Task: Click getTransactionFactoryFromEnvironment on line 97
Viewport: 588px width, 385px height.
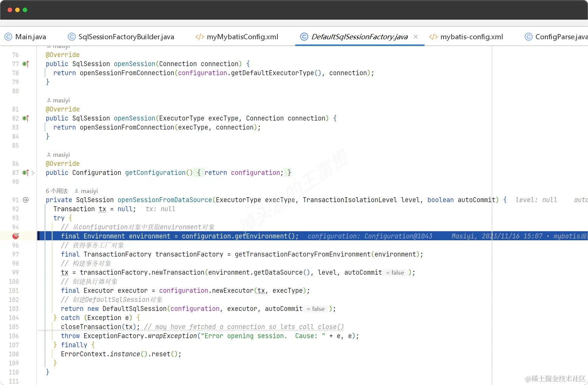Action: tap(303, 254)
